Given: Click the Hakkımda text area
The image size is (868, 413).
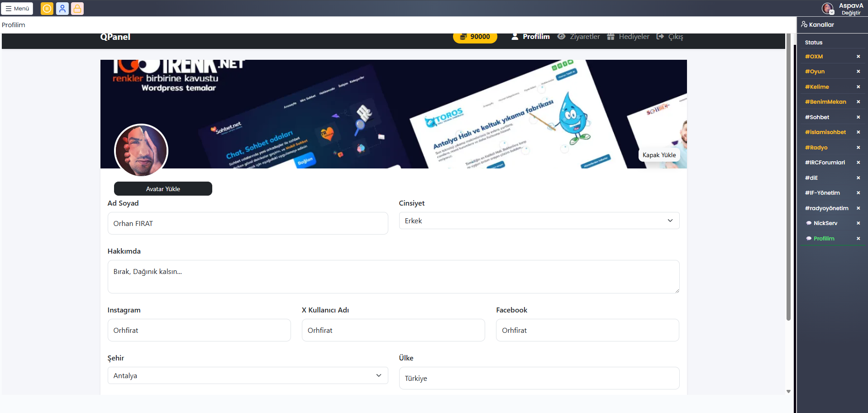Looking at the screenshot, I should coord(393,276).
